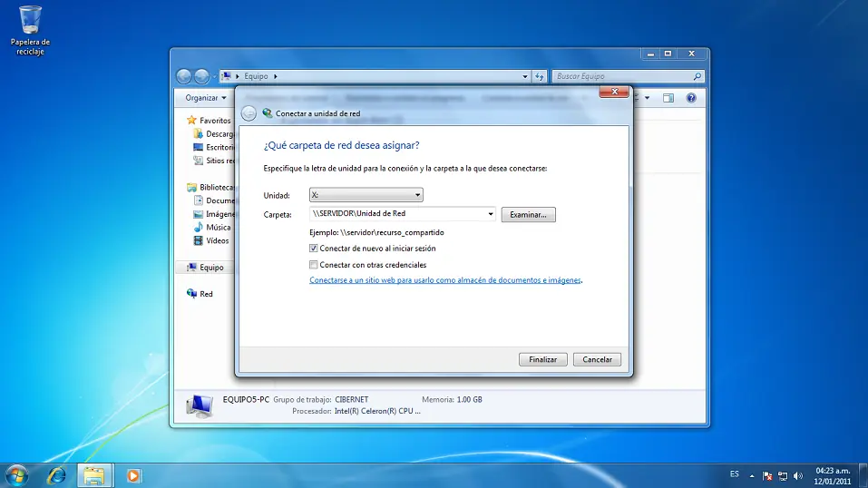
Task: Click the back arrow in the map drive dialog
Action: point(249,113)
